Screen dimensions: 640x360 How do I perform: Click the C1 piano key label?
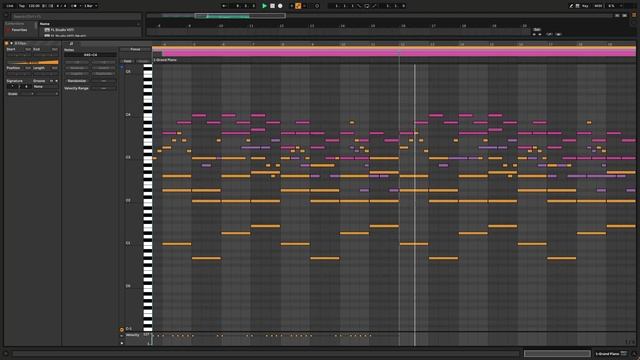(x=128, y=243)
